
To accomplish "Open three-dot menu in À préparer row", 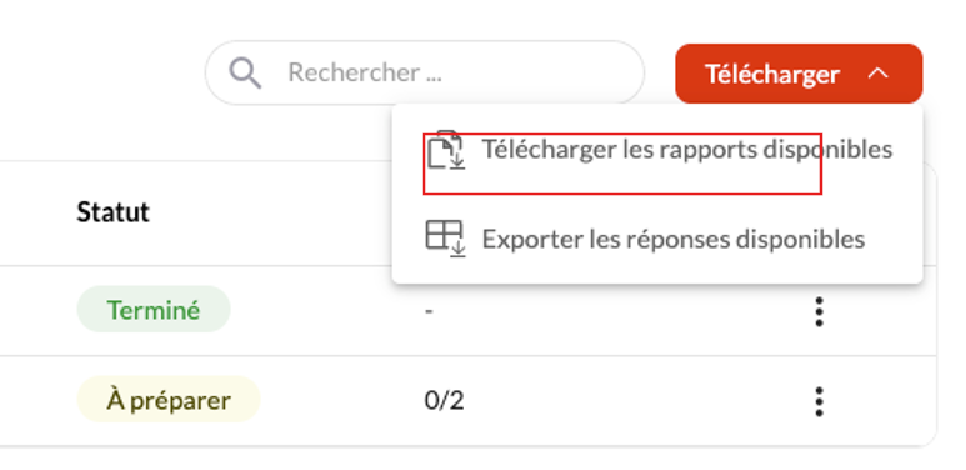I will pos(818,401).
